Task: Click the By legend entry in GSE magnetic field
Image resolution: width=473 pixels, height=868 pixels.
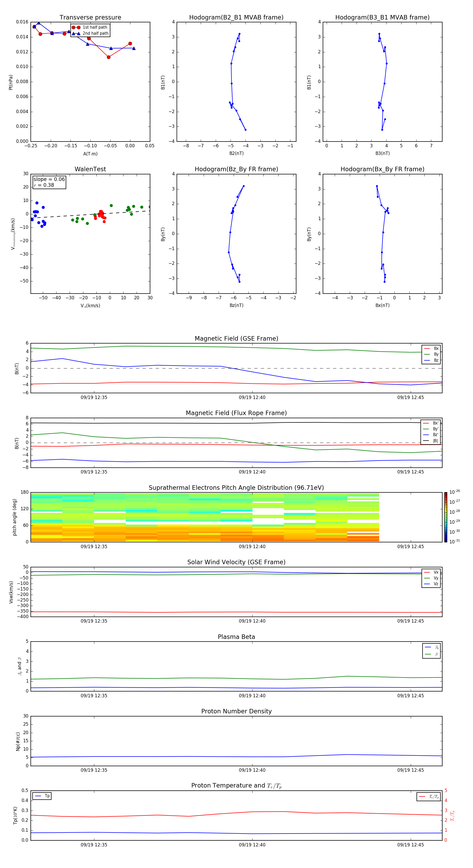Action: point(431,354)
